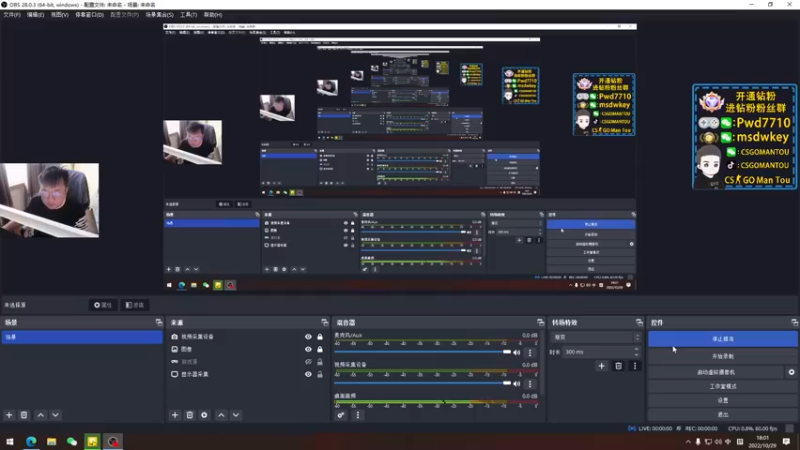Undock the Audio Mixer (混音器) panel
Screen dimensions: 800x450
tap(540, 322)
